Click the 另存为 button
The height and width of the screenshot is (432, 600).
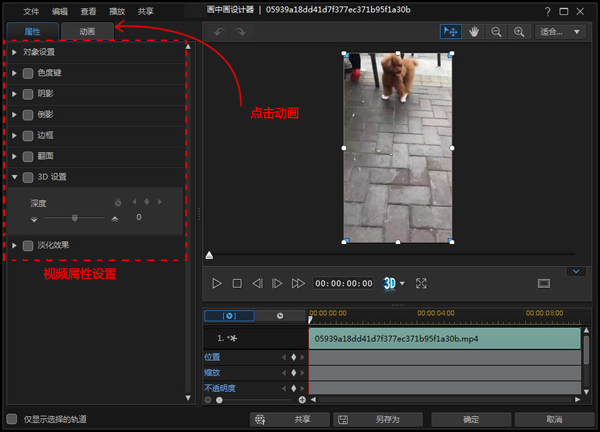click(x=378, y=419)
